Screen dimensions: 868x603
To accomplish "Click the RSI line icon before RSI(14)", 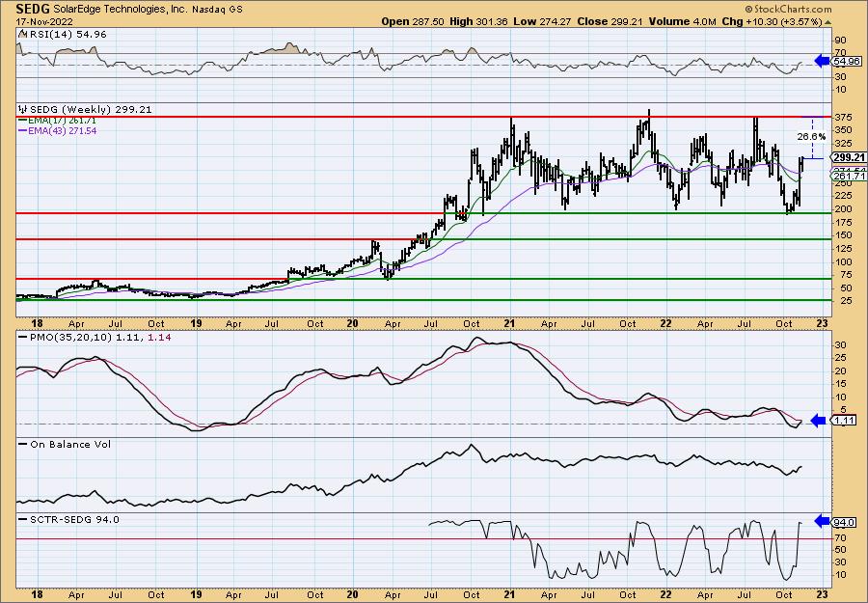I will coord(22,34).
